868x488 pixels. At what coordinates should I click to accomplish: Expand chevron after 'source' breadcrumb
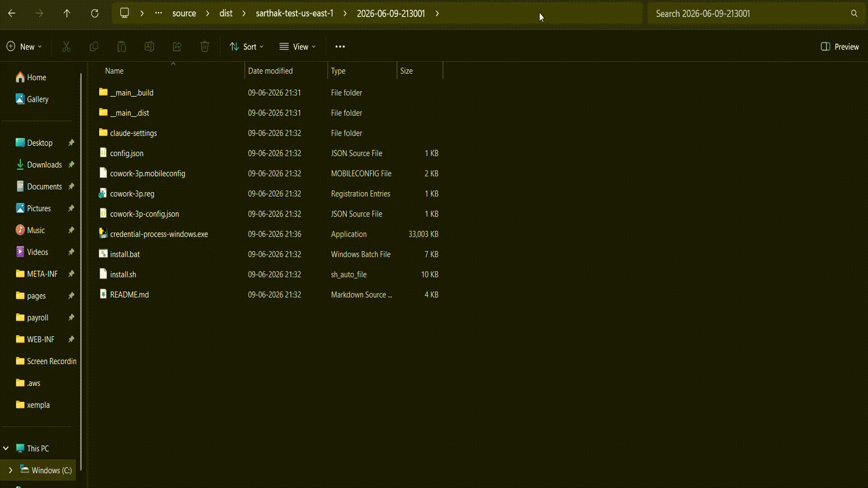208,14
